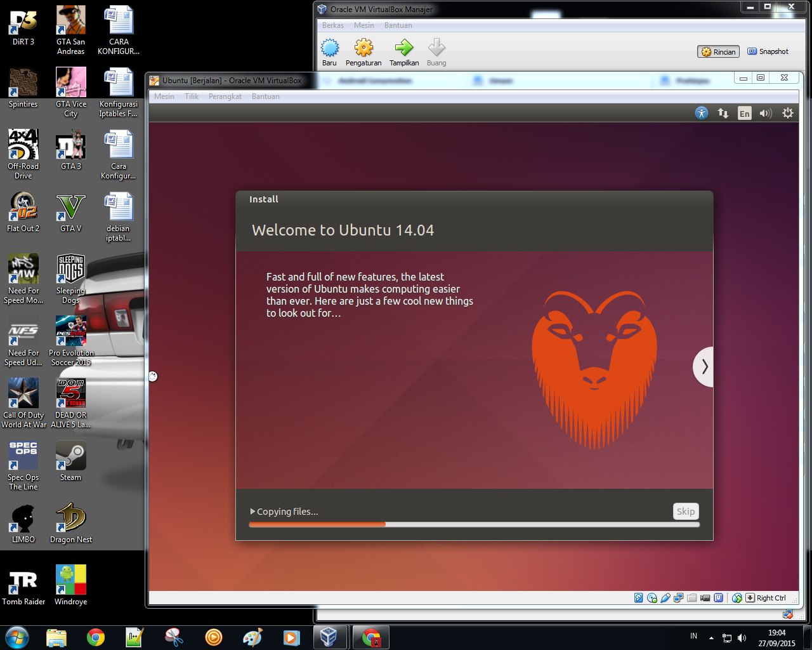Select the Dragon Nest desktop shortcut
This screenshot has height=650, width=812.
click(x=71, y=524)
